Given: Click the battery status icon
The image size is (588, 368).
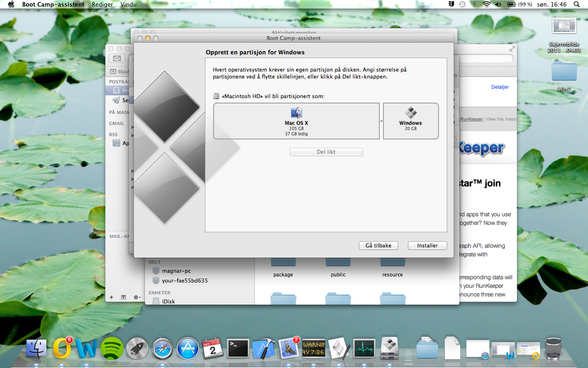Looking at the screenshot, I should (x=512, y=4).
